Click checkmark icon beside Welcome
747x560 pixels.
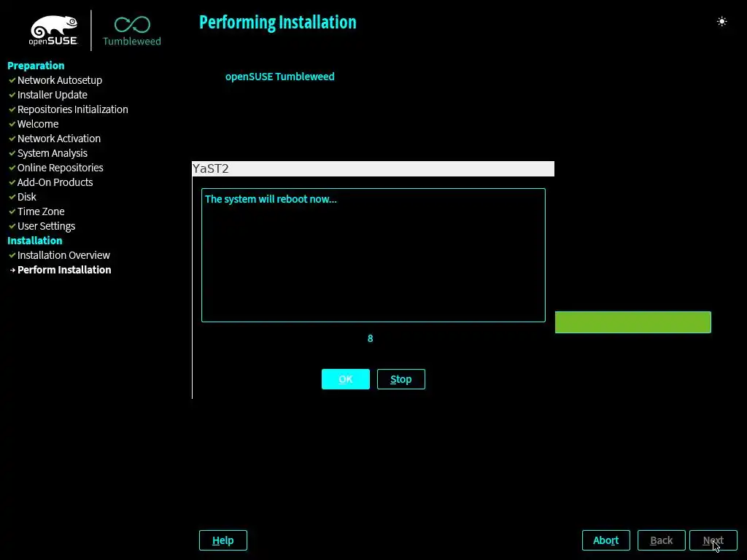point(12,124)
